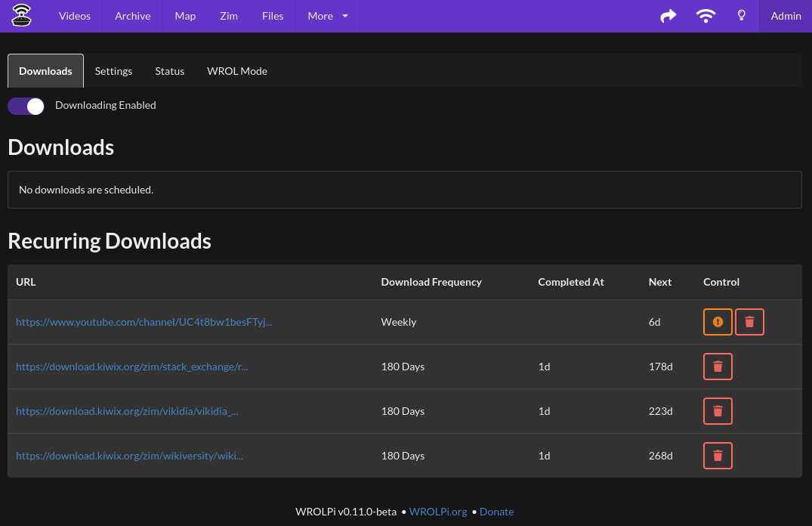Screen dimensions: 812x526
Task: Switch to the Settings tab
Action: 113,71
